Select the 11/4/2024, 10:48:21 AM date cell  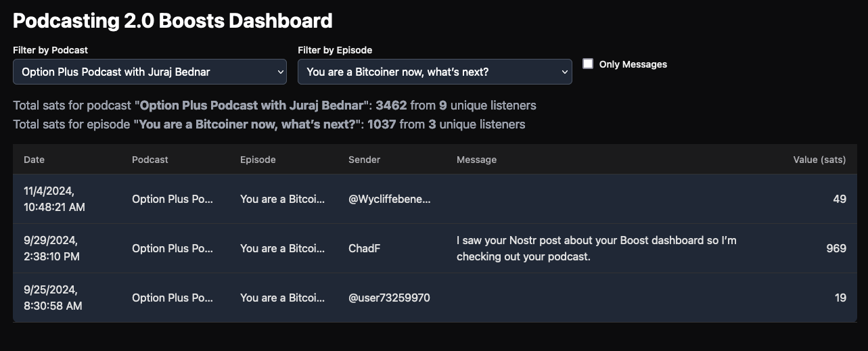coord(54,199)
